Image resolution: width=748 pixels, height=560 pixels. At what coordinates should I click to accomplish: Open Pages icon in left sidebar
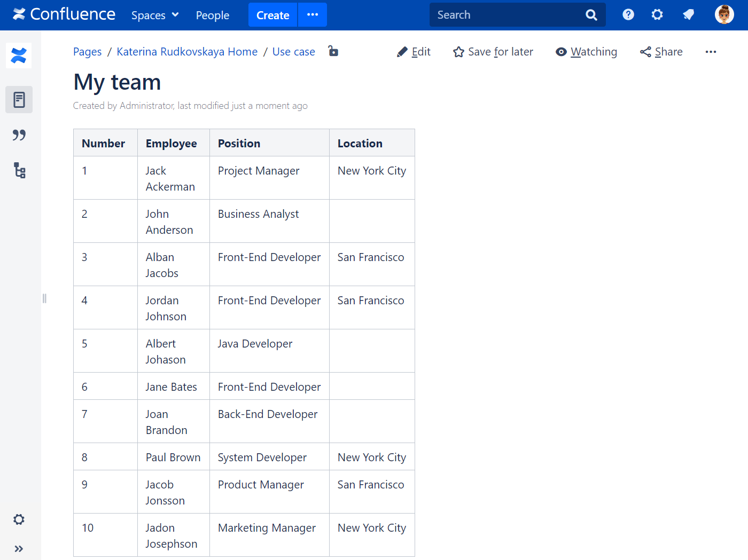click(19, 100)
